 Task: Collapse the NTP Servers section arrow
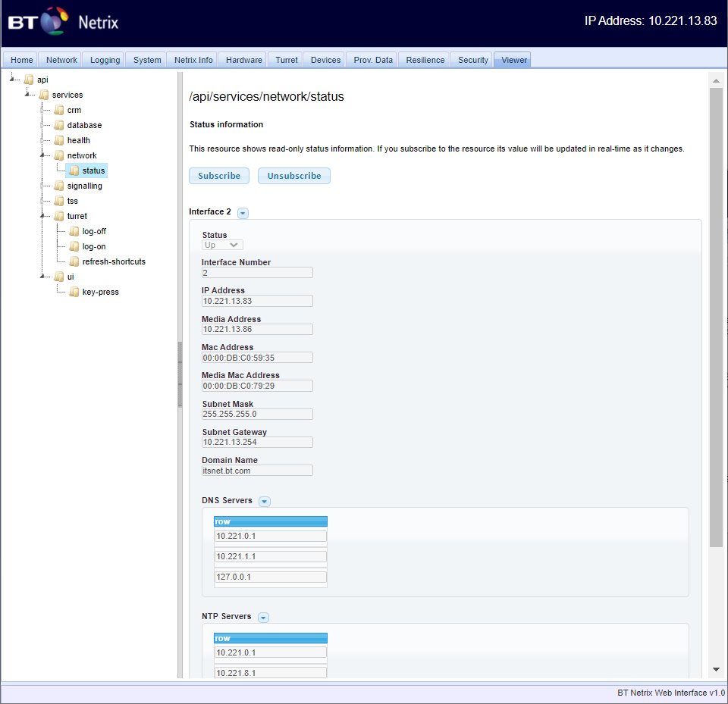click(x=262, y=617)
